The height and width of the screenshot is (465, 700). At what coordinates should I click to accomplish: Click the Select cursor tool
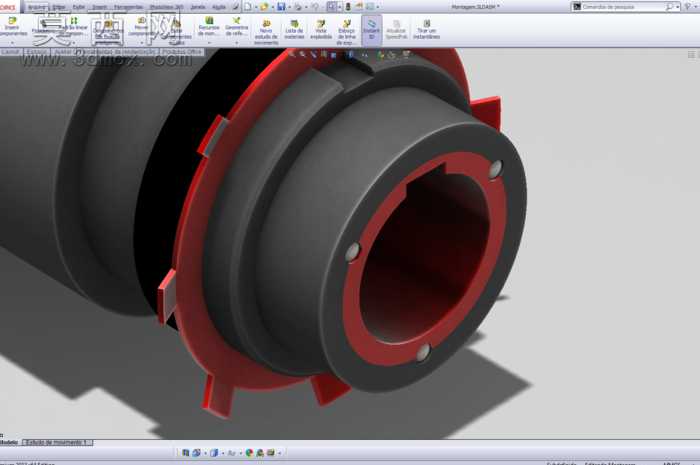(x=332, y=7)
